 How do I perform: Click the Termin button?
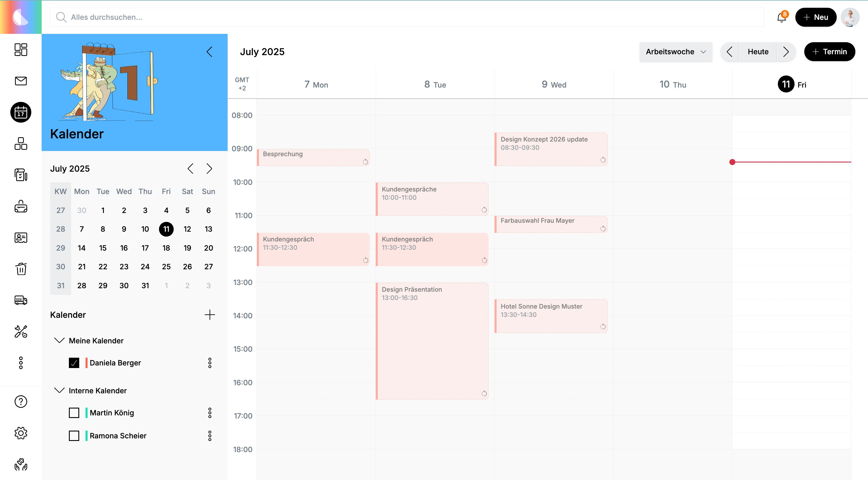829,52
